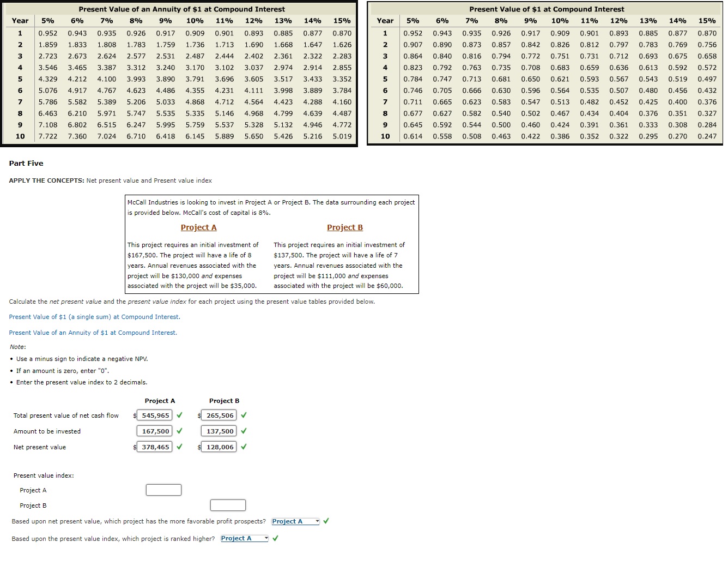The height and width of the screenshot is (566, 728).
Task: Click the checkmark after the NPV dropdown answer
Action: (325, 521)
